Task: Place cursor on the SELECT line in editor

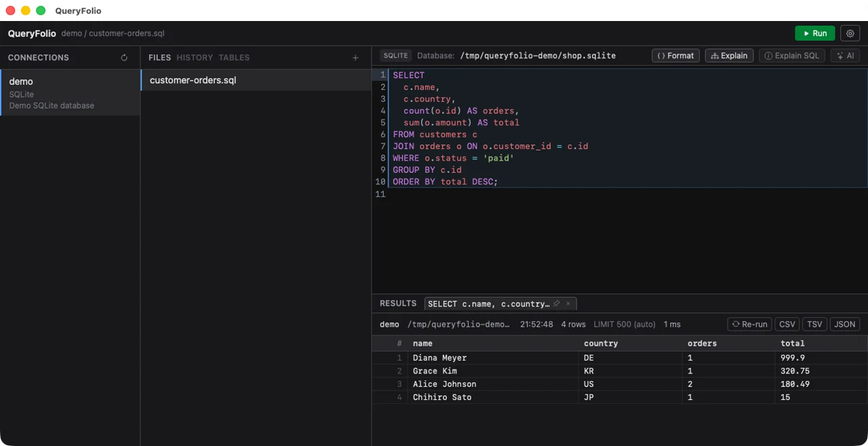Action: 408,75
